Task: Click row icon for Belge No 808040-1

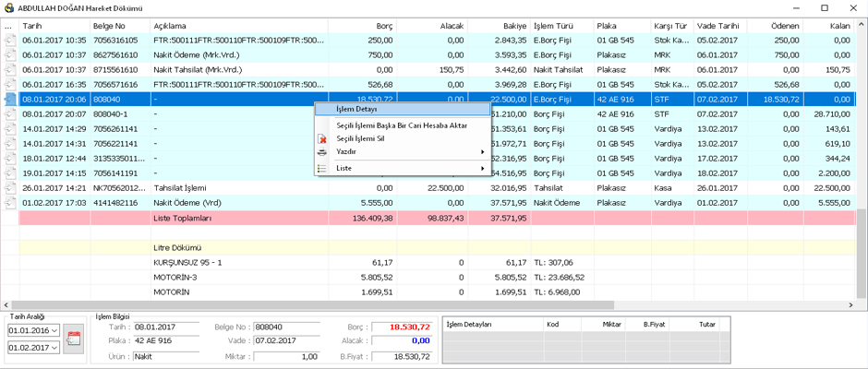Action: point(10,114)
